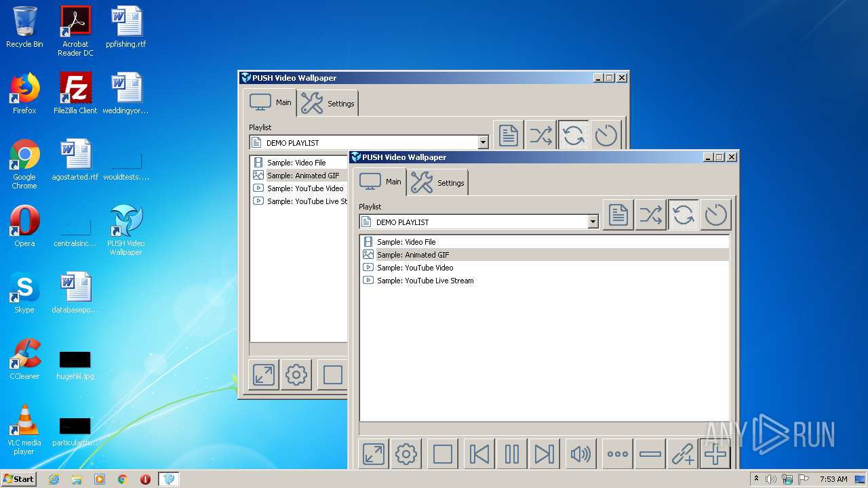Open gear settings icon in back window

pyautogui.click(x=296, y=375)
